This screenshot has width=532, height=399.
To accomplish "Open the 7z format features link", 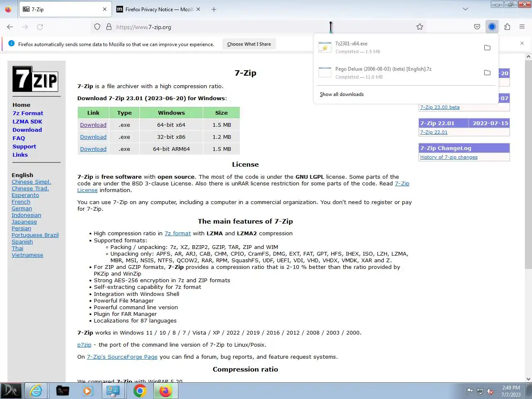I will [177, 234].
